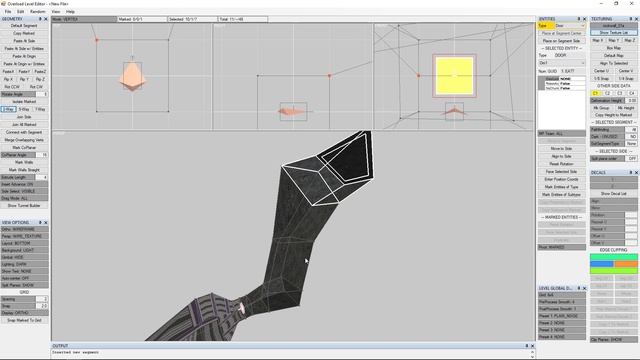Pin the LEVEL GLOBAL DATA panel
The height and width of the screenshot is (360, 640).
pyautogui.click(x=578, y=288)
